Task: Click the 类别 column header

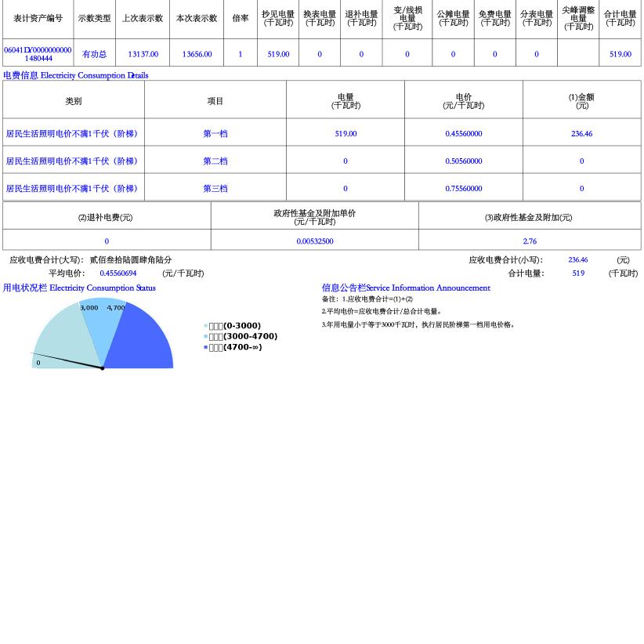Action: point(74,101)
